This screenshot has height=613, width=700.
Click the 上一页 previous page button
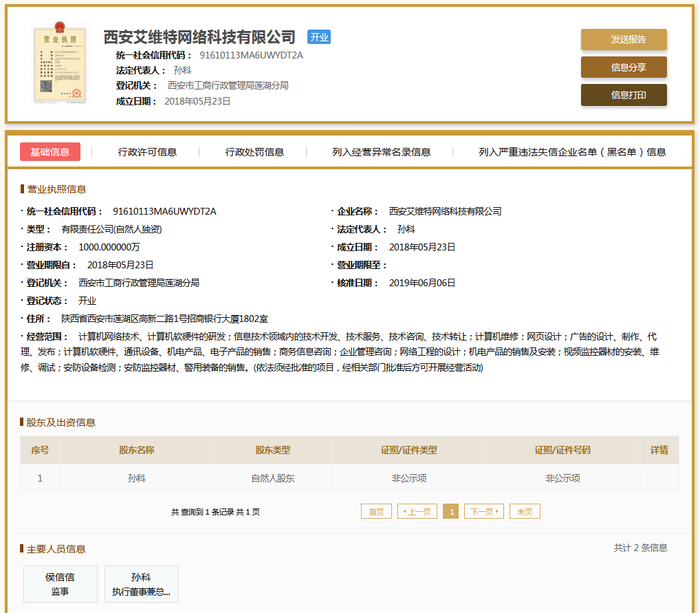click(417, 512)
